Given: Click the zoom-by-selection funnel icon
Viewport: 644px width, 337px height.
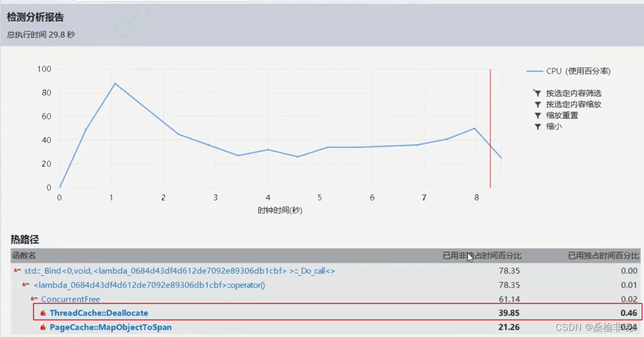Looking at the screenshot, I should [x=538, y=105].
